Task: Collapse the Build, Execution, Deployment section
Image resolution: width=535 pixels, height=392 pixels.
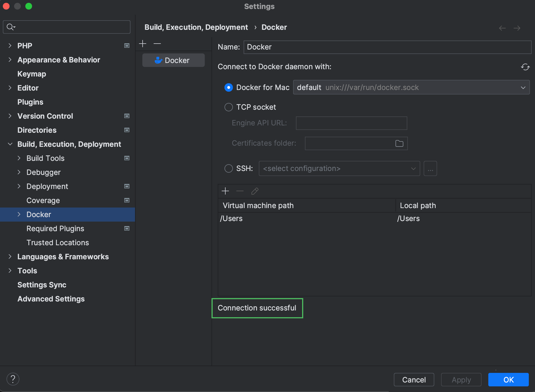Action: pos(10,144)
